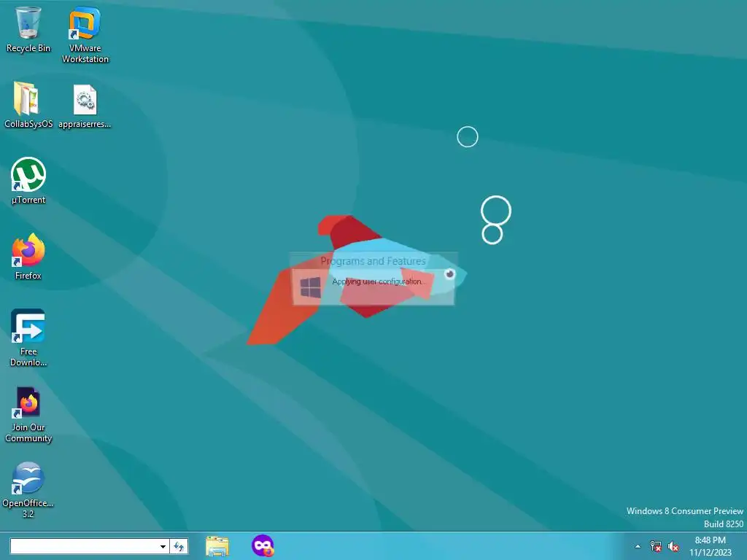Launch OpenOffice 3.2 shortcut
The image size is (747, 560).
28,490
